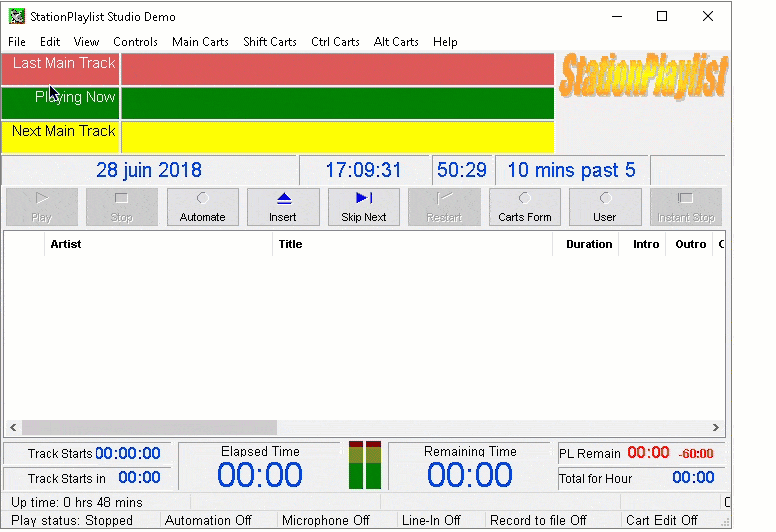Image resolution: width=776 pixels, height=532 pixels.
Task: Click the Artist column header
Action: [158, 244]
